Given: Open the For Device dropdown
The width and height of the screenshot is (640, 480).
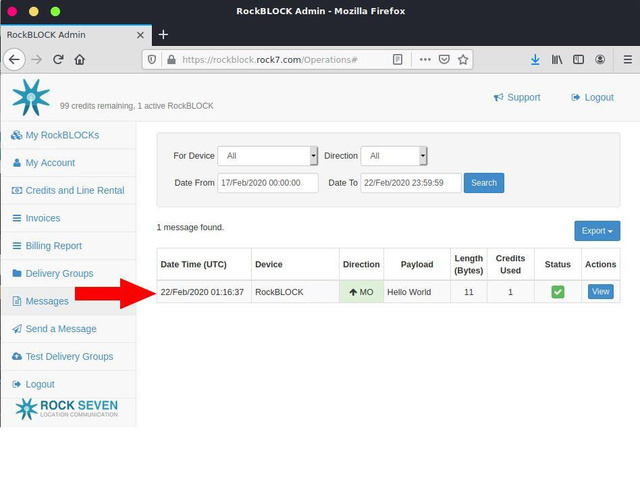Looking at the screenshot, I should click(268, 156).
